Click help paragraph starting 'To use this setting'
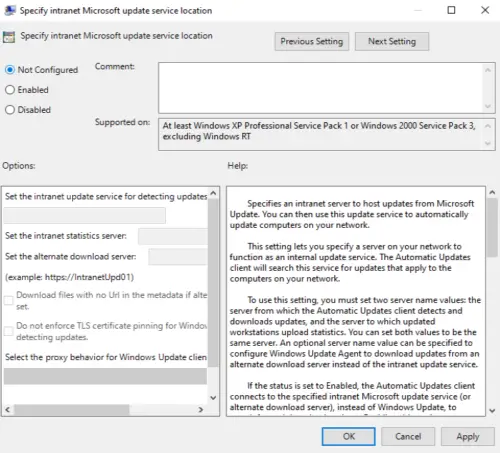 [x=355, y=332]
